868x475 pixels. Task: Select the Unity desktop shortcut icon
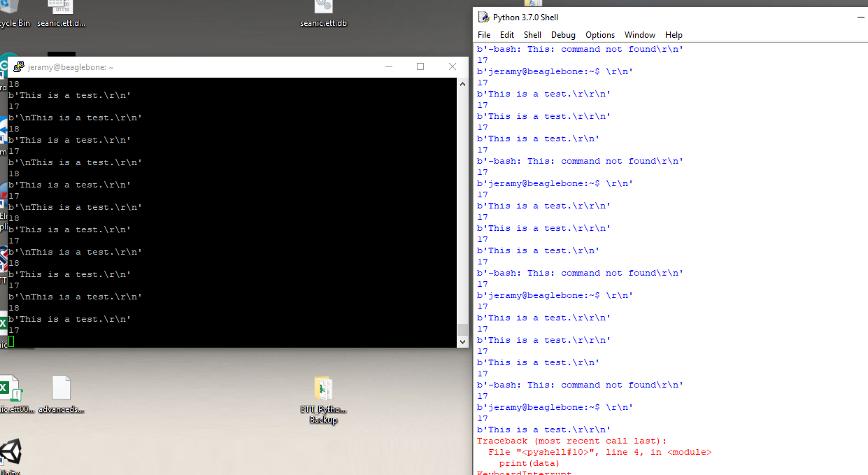click(x=10, y=456)
